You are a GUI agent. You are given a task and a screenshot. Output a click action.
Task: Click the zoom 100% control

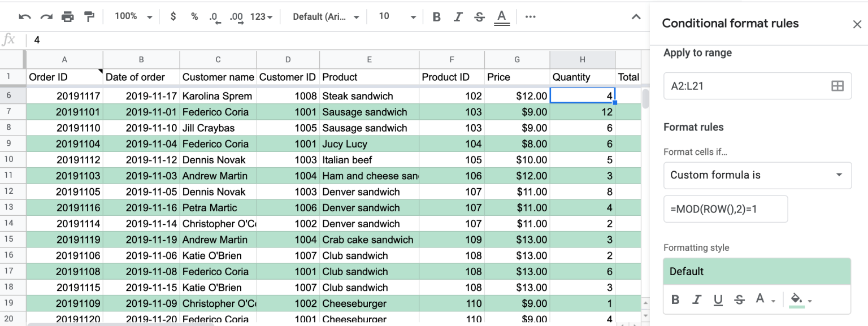pyautogui.click(x=131, y=16)
